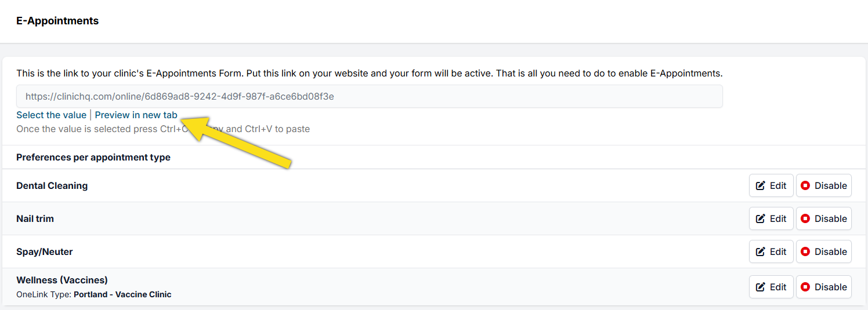
Task: Click the red stop icon for Nail trim
Action: tap(805, 219)
